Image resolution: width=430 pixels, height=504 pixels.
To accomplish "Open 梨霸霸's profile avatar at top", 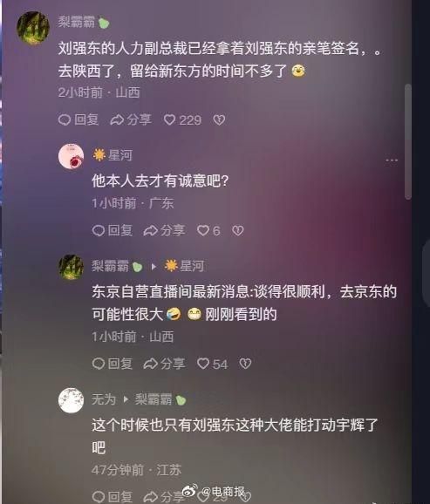I will (33, 28).
